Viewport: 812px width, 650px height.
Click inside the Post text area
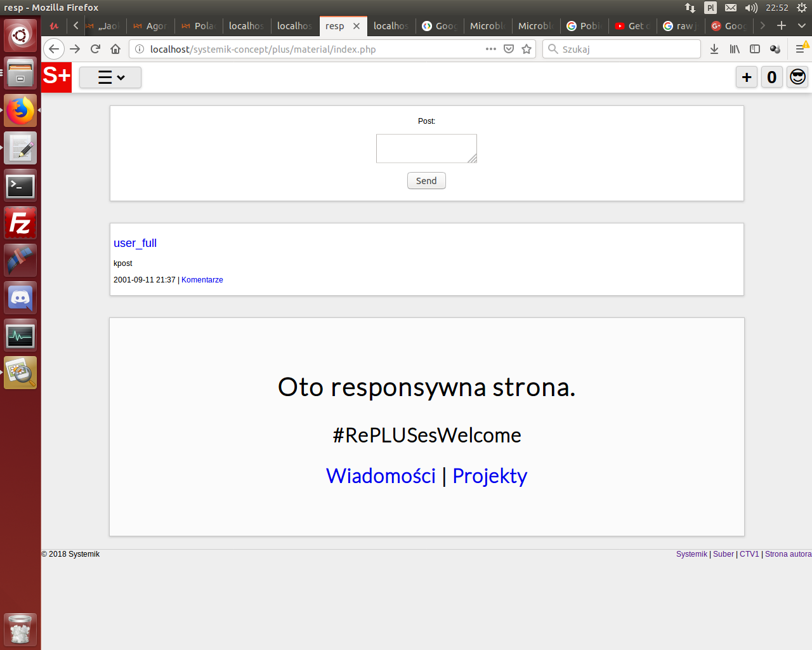(426, 148)
